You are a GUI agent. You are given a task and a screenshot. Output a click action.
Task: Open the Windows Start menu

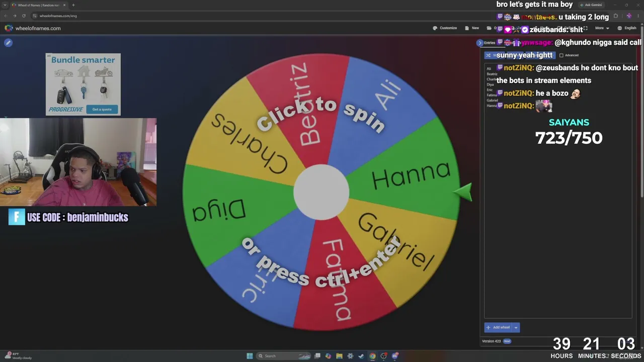coord(250,356)
